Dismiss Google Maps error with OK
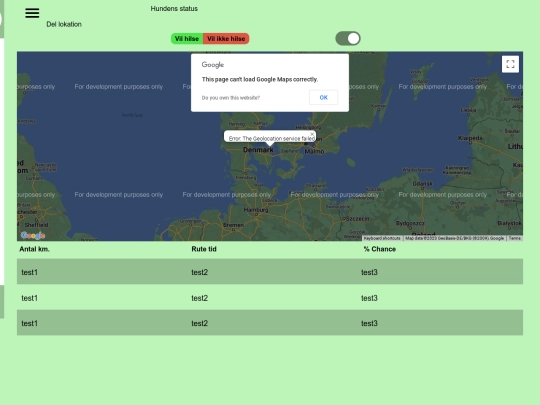This screenshot has width=540, height=405. coord(323,97)
